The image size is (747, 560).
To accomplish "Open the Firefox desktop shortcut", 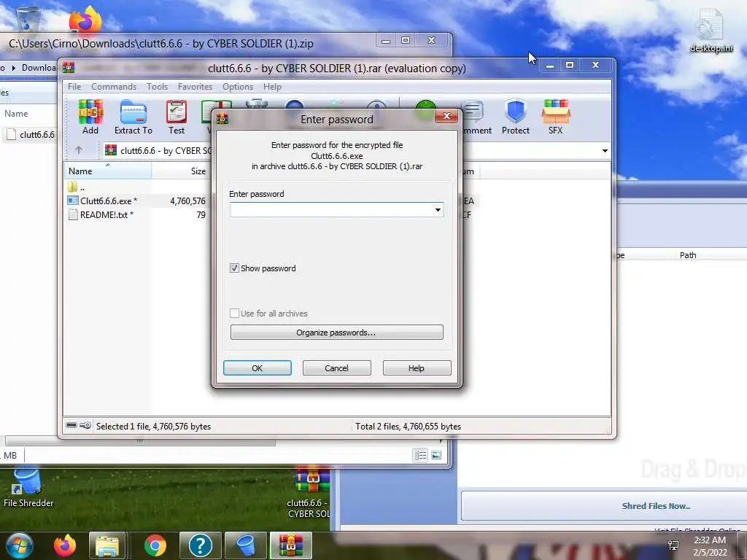I will (85, 19).
